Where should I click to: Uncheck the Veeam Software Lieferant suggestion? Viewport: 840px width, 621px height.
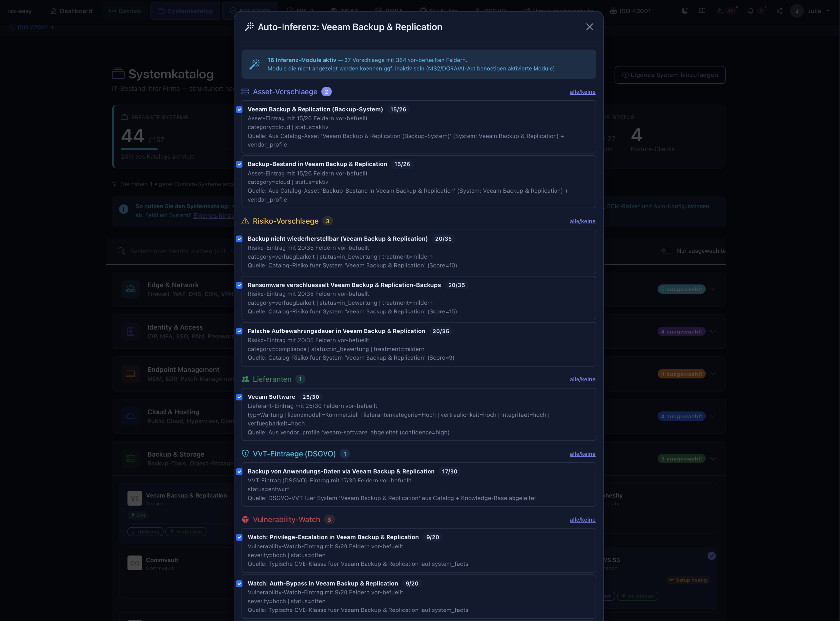point(240,397)
